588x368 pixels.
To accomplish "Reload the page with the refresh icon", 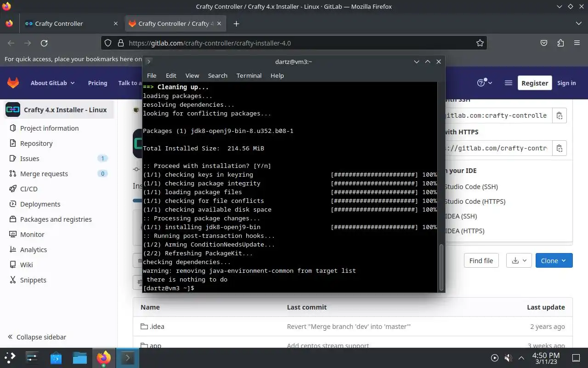I will (44, 43).
